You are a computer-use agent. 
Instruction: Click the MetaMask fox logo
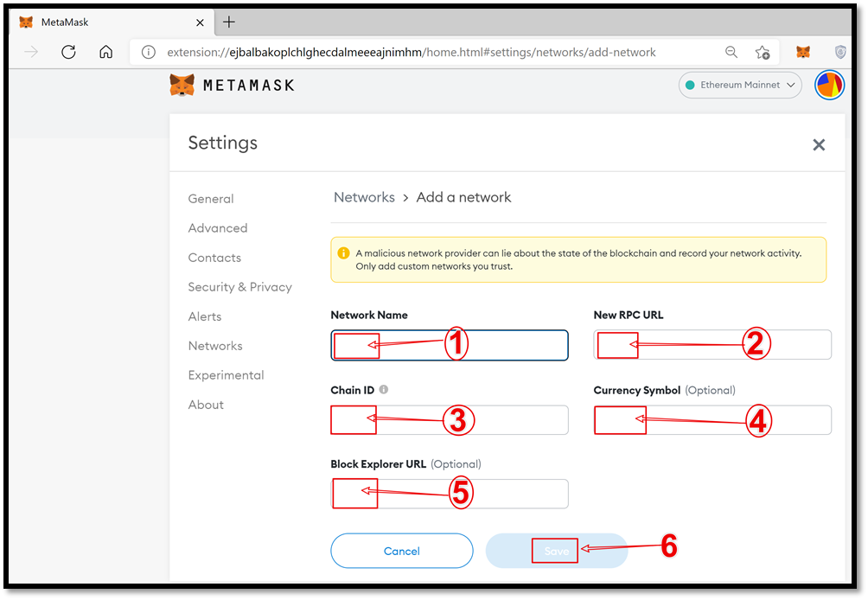tap(182, 85)
